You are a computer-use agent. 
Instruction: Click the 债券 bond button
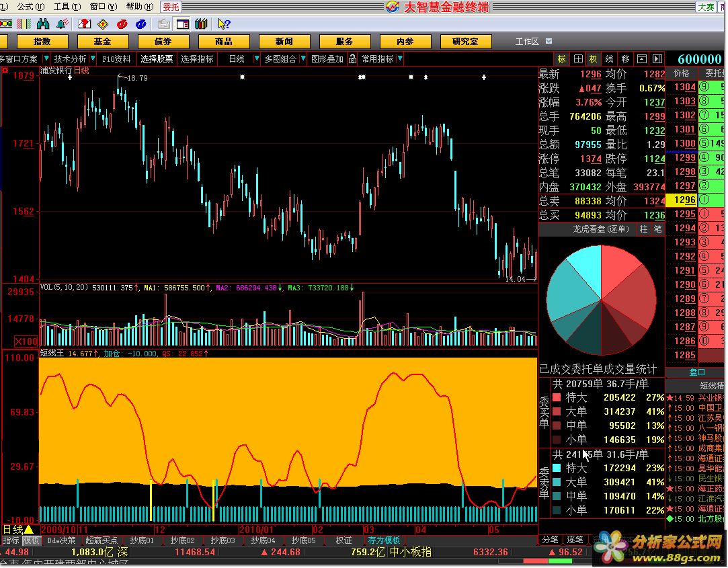tap(163, 41)
